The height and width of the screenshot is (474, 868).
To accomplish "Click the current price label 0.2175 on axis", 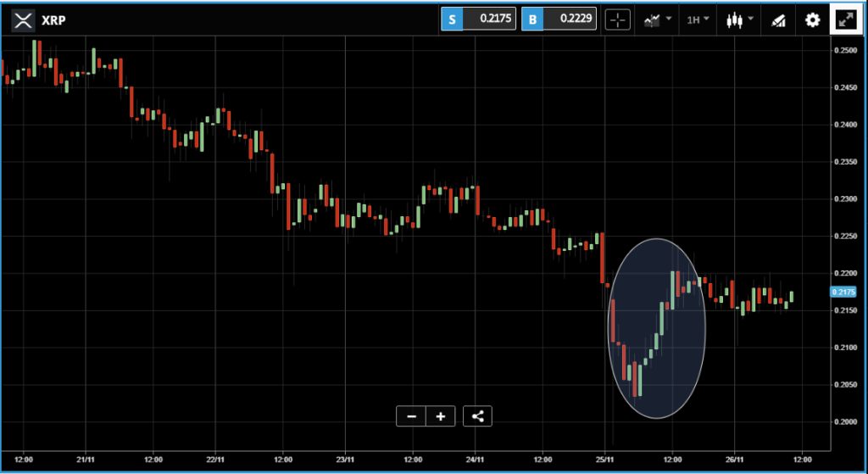I will 843,292.
